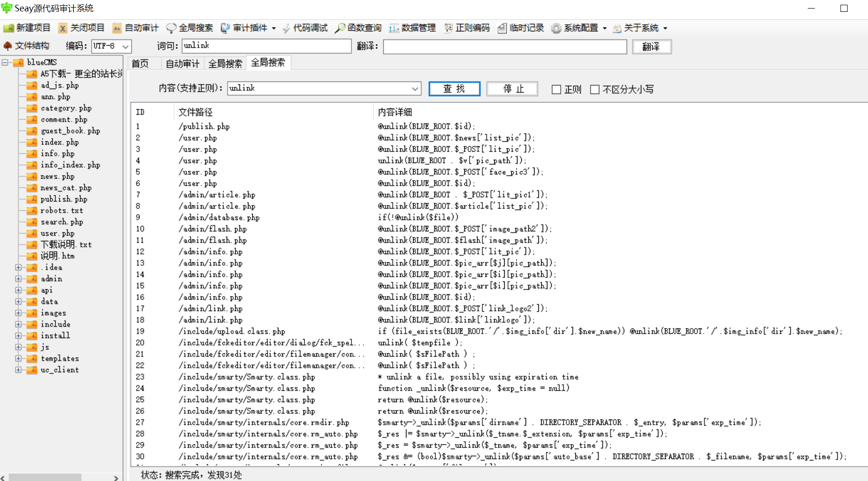The image size is (868, 481).
Task: Click the Seay application logo in title bar
Action: click(x=7, y=8)
